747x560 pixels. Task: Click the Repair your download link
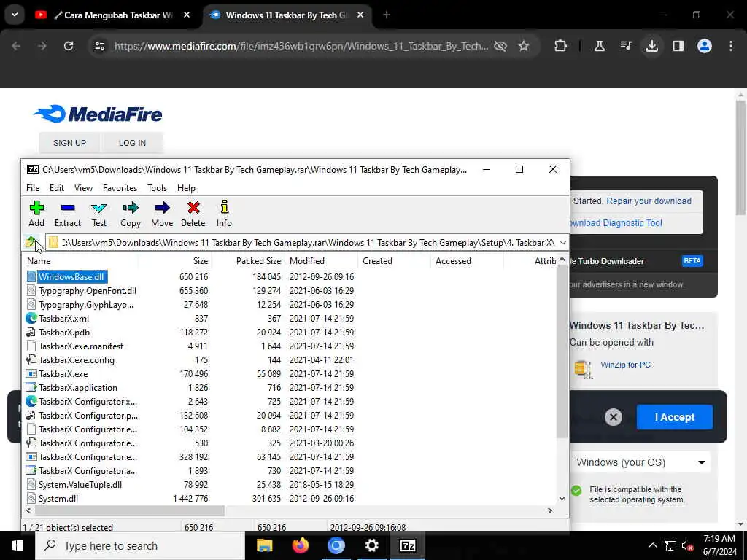pos(649,201)
